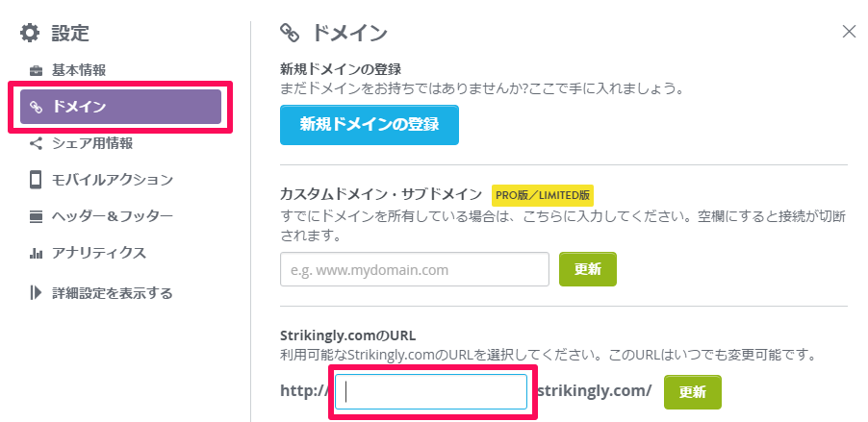The height and width of the screenshot is (422, 868).
Task: Open ヘッダー＆フッター settings
Action: point(113,216)
